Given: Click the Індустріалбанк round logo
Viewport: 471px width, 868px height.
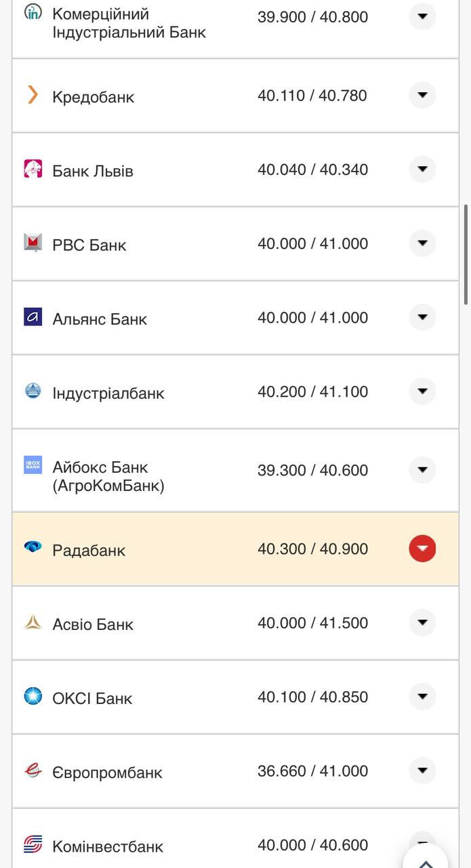Looking at the screenshot, I should 33,391.
